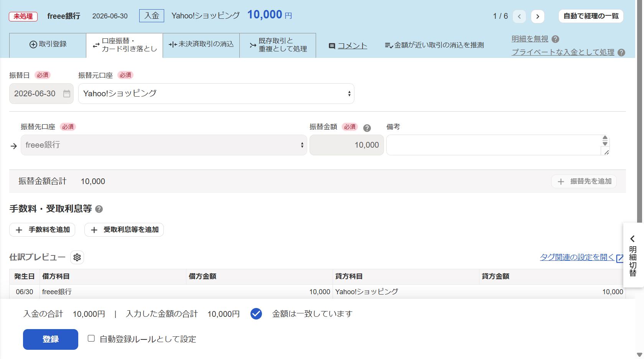This screenshot has width=644, height=359.
Task: Click the 振替金額 10,000 field
Action: (x=347, y=145)
